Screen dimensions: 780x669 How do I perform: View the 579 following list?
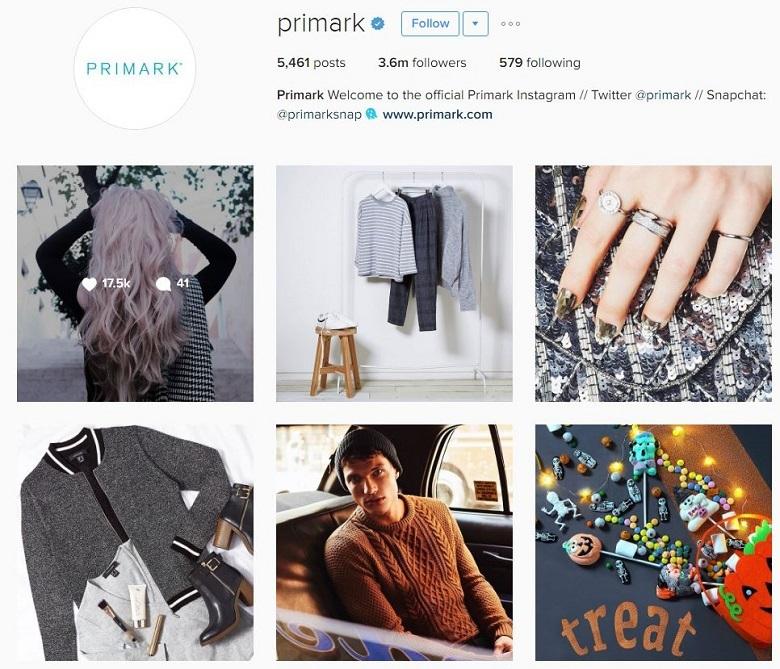point(540,63)
